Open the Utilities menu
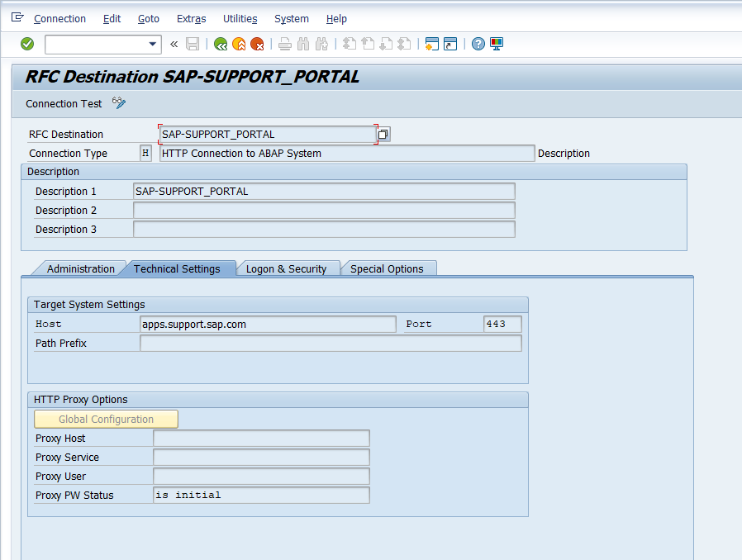This screenshot has height=560, width=742. pyautogui.click(x=240, y=19)
